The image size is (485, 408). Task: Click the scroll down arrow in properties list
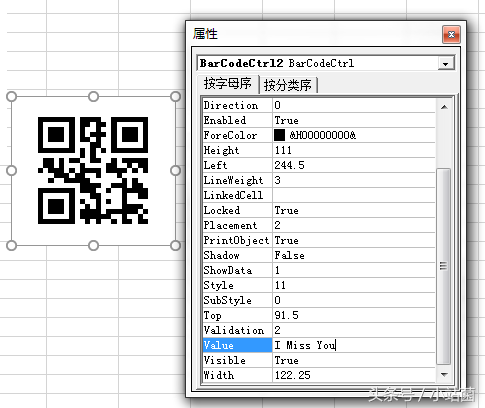444,375
